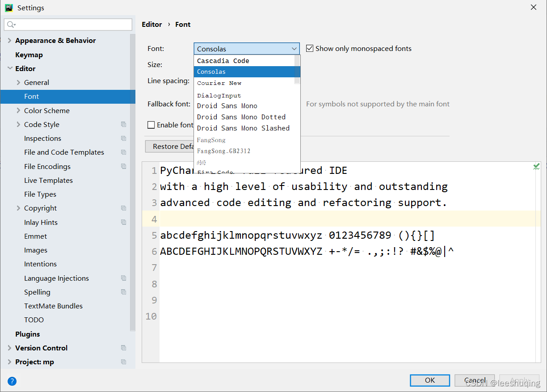Expand the Color Scheme node
Viewport: 547px width, 392px height.
pos(18,110)
